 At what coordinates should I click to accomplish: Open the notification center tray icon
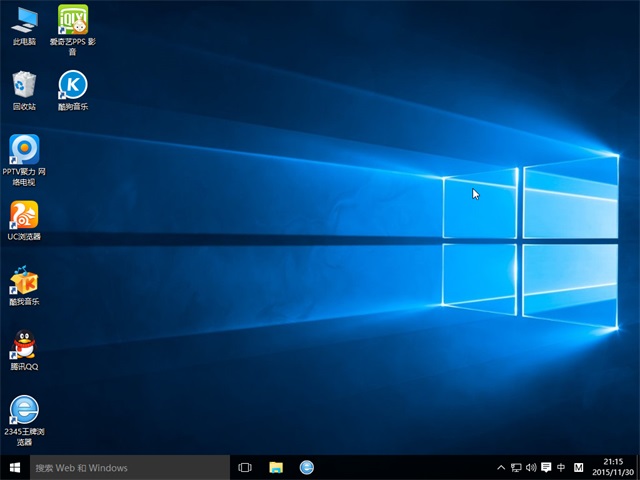pos(546,467)
